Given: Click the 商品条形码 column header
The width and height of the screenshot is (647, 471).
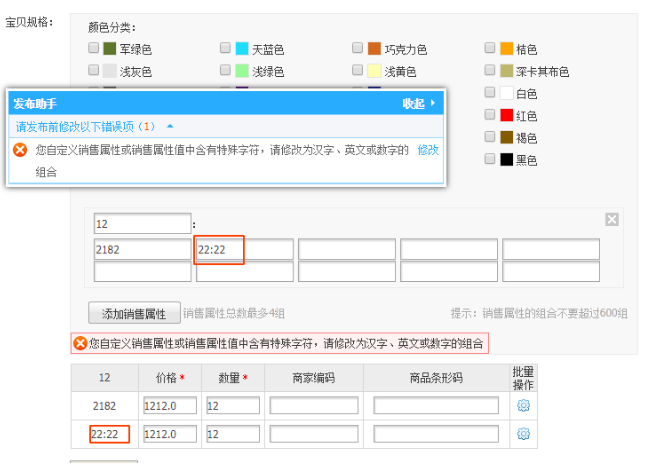Looking at the screenshot, I should click(x=436, y=378).
